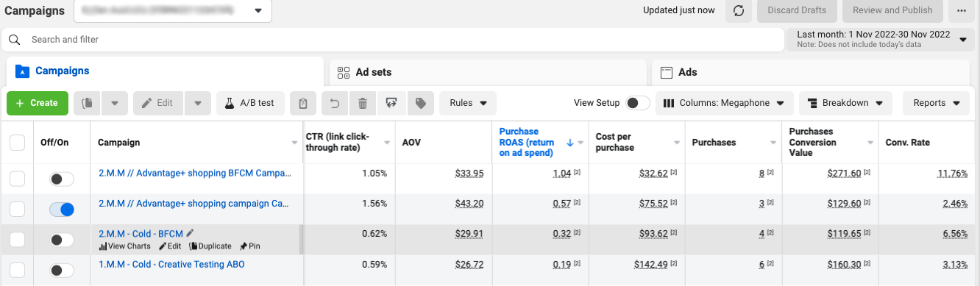Toggle on 1.M.M - Cold - Creative Testing ABO switch
The width and height of the screenshot is (980, 286).
click(x=62, y=271)
